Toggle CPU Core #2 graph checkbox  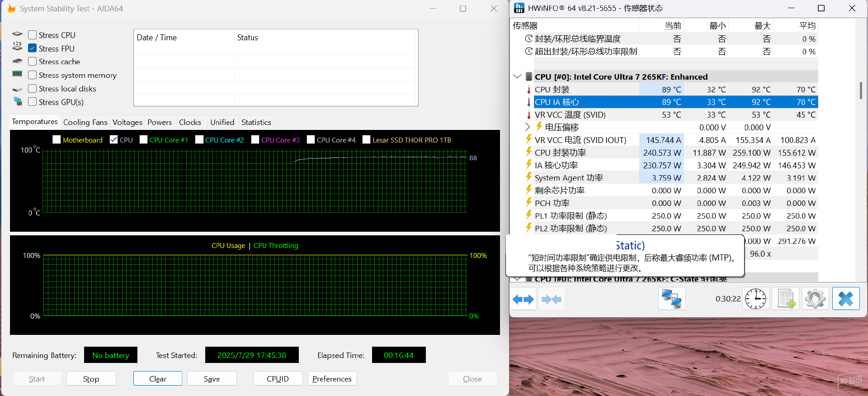199,140
